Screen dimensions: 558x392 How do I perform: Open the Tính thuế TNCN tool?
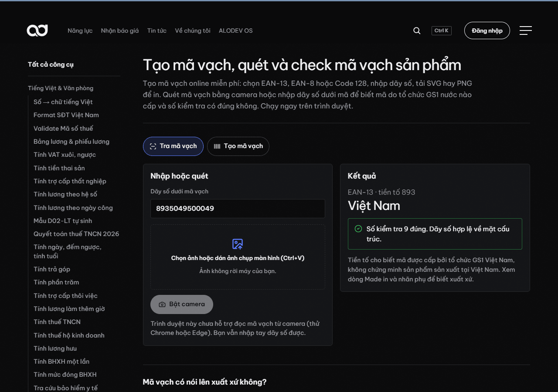pos(57,322)
